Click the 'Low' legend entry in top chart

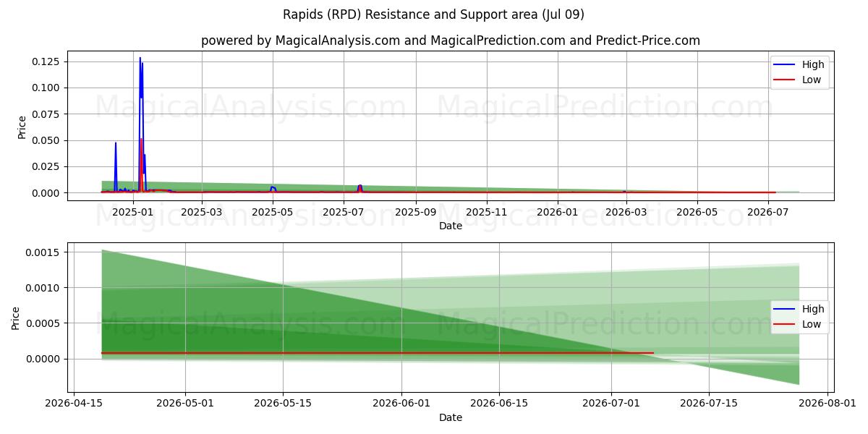click(812, 80)
